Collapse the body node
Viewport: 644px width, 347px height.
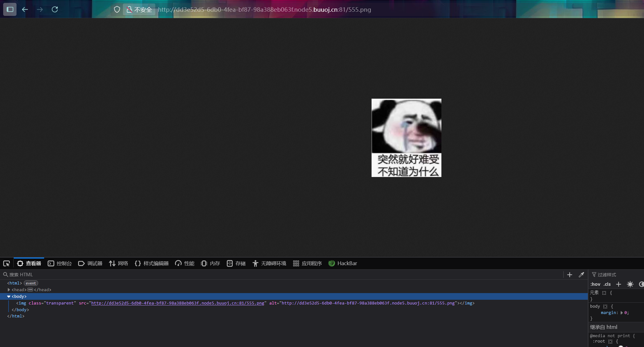coord(9,297)
